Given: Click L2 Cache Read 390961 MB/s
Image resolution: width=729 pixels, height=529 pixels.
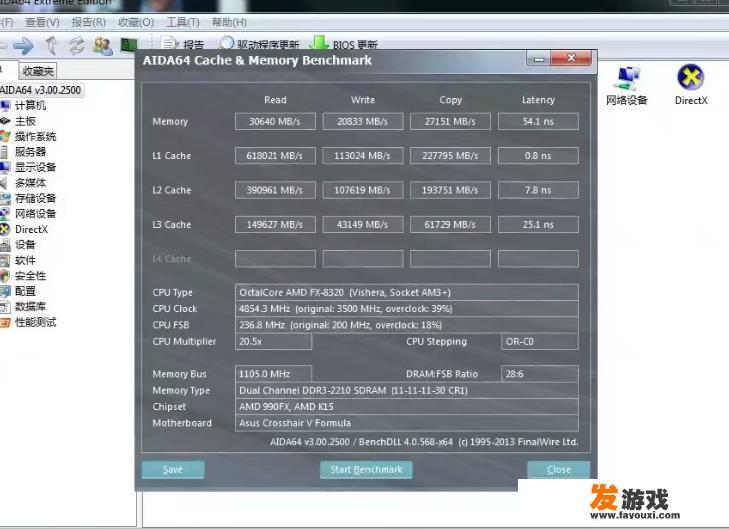Looking at the screenshot, I should (275, 190).
